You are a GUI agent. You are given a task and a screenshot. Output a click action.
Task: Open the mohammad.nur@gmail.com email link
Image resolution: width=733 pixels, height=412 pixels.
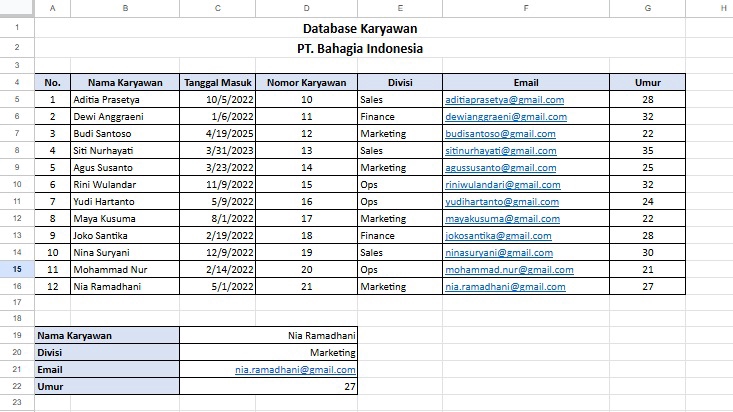point(505,270)
